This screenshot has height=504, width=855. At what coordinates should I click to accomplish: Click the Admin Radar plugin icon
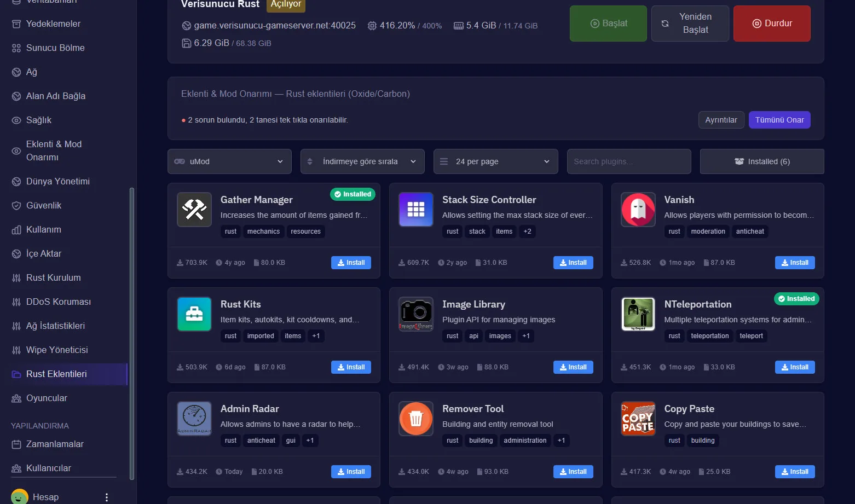click(194, 419)
